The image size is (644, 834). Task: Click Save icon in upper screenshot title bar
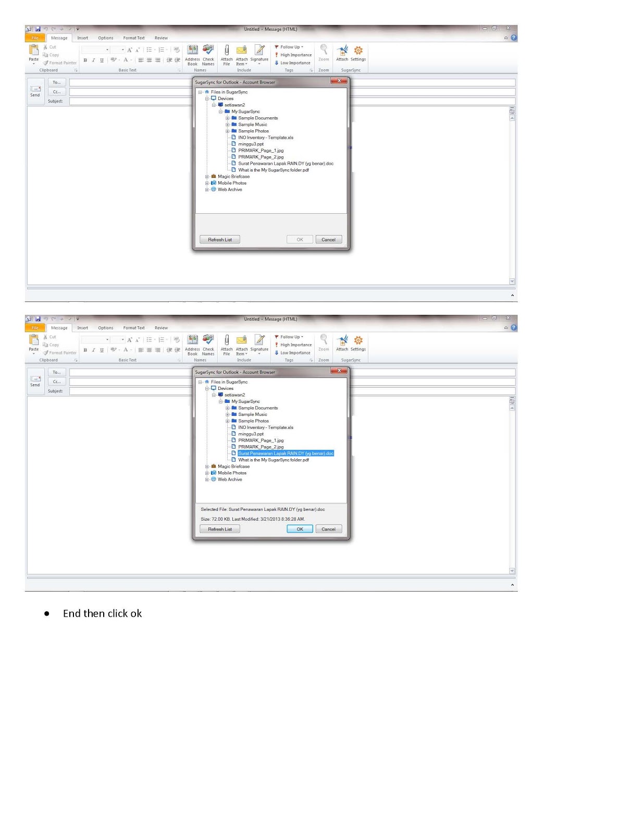click(38, 29)
